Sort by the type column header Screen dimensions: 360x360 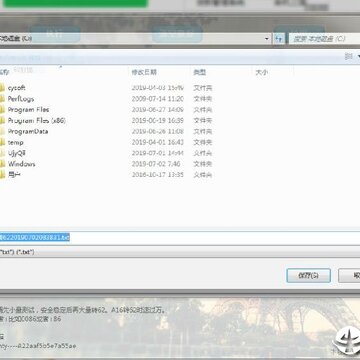pos(200,72)
